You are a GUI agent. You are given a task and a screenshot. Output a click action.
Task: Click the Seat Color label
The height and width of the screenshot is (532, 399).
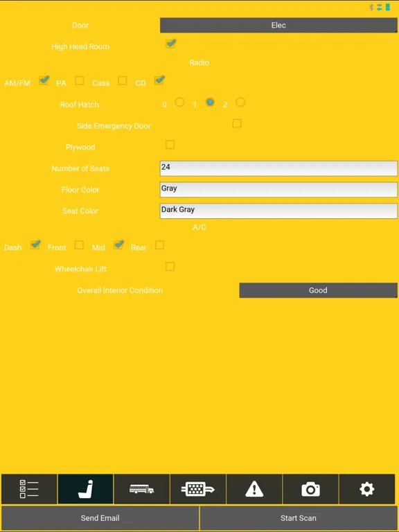tap(80, 211)
